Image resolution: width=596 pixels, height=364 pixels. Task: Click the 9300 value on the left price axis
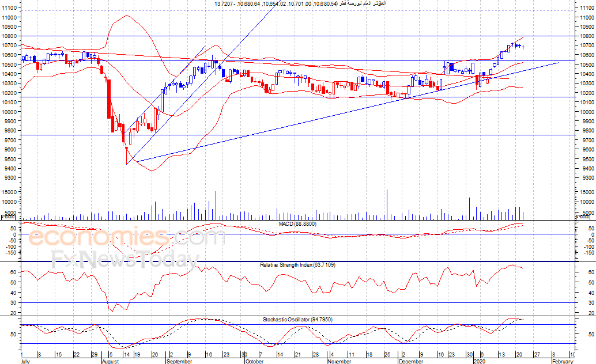[x=9, y=178]
